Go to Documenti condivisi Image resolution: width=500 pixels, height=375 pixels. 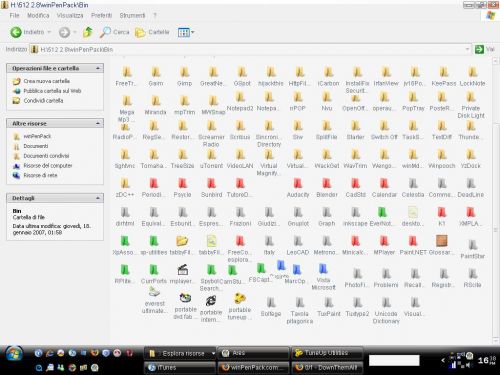46,156
